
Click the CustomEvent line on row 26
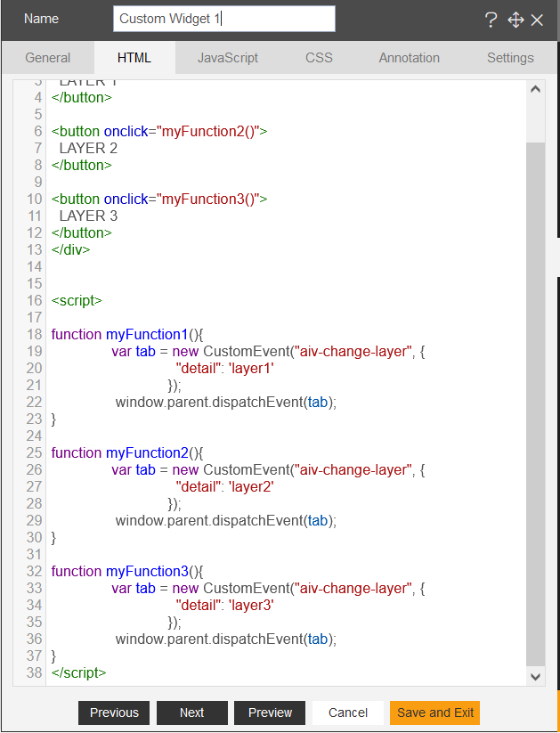[268, 469]
